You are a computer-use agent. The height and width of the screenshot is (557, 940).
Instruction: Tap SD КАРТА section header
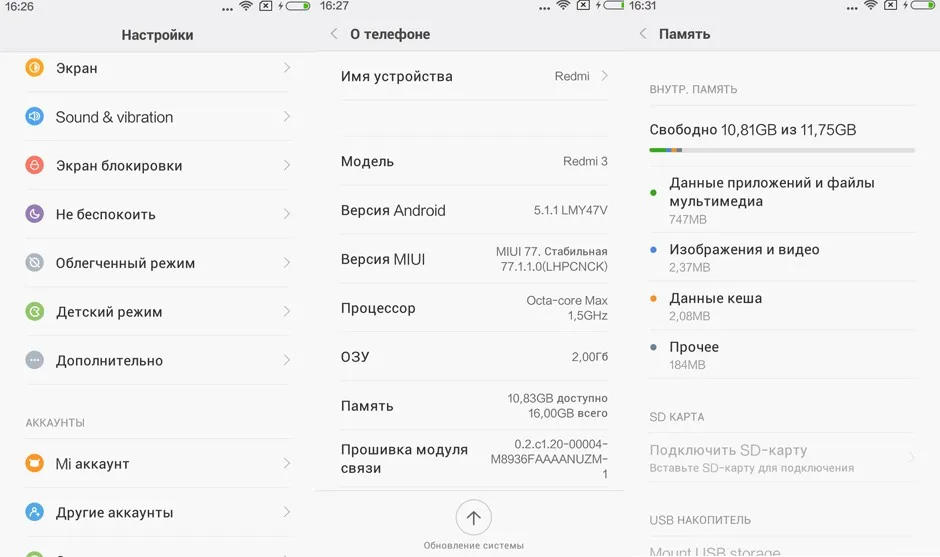click(x=677, y=417)
